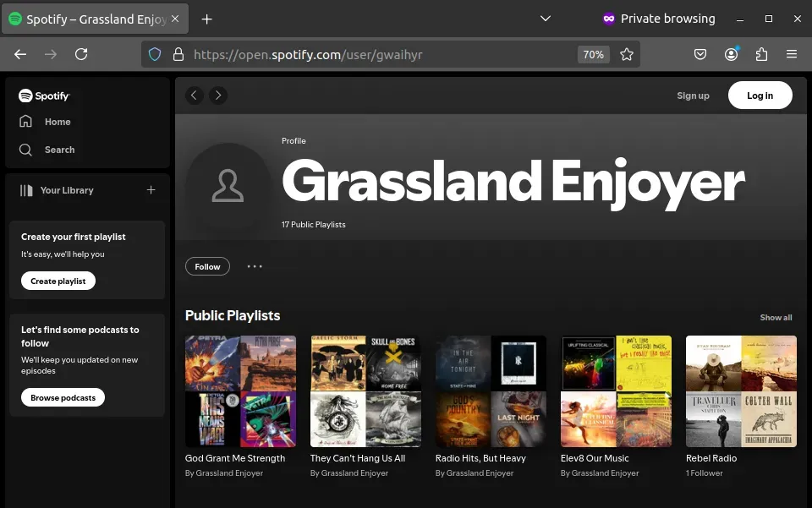This screenshot has width=812, height=508.
Task: Navigate back with Spotify's back chevron
Action: 195,96
